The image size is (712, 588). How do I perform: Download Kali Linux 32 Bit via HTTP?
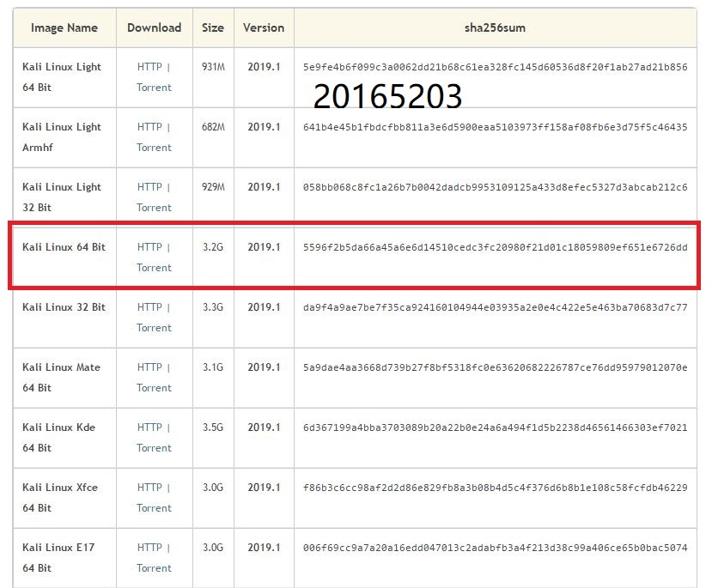(149, 307)
